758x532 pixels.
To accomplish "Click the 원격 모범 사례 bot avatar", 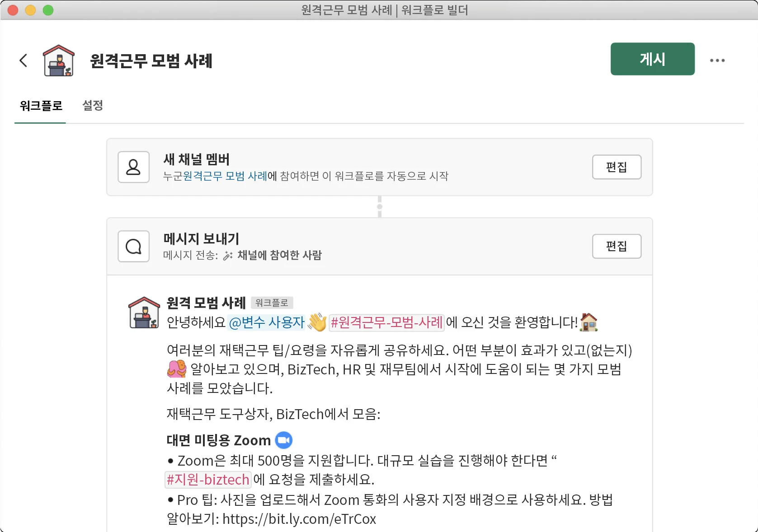I will click(x=144, y=313).
